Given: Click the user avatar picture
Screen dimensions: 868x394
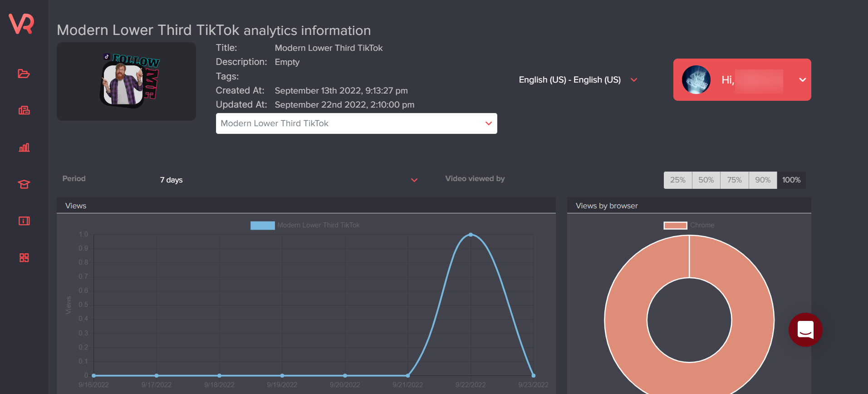Looking at the screenshot, I should point(696,79).
